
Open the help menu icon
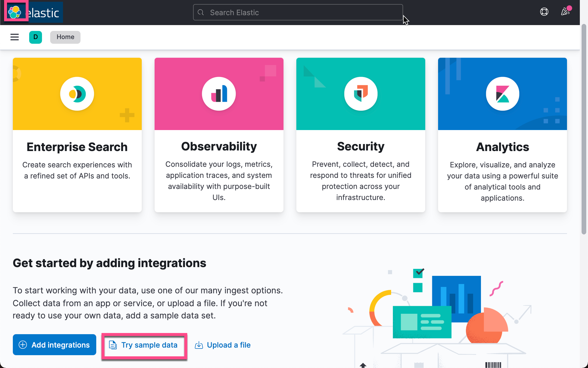544,12
